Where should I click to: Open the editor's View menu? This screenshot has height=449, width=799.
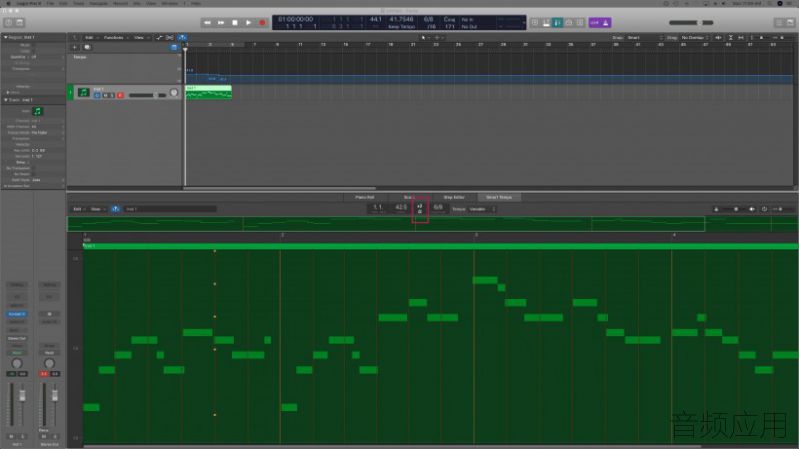pyautogui.click(x=97, y=209)
